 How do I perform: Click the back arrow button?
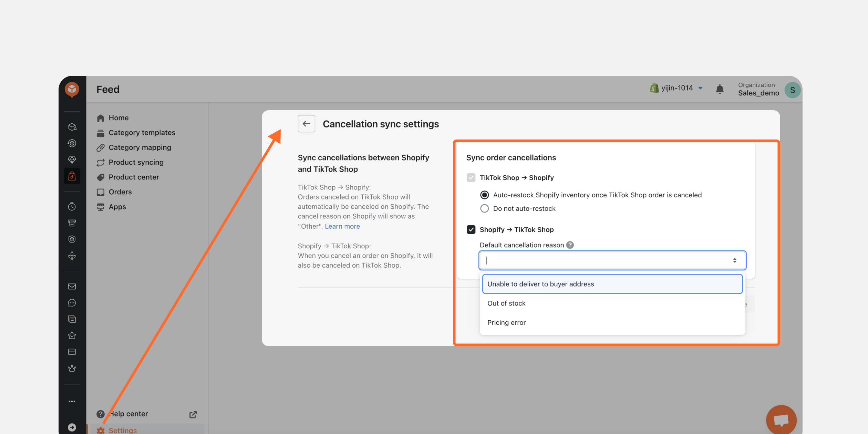[x=307, y=124]
